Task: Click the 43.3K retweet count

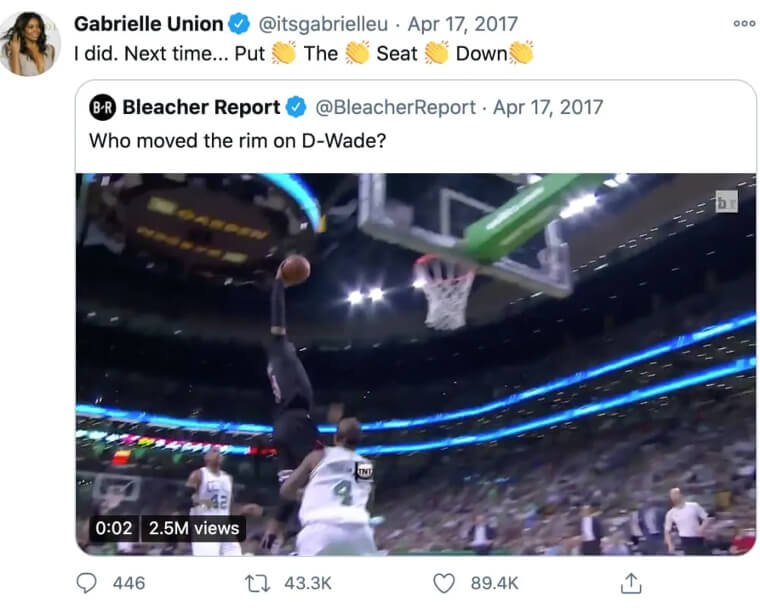Action: tap(307, 582)
